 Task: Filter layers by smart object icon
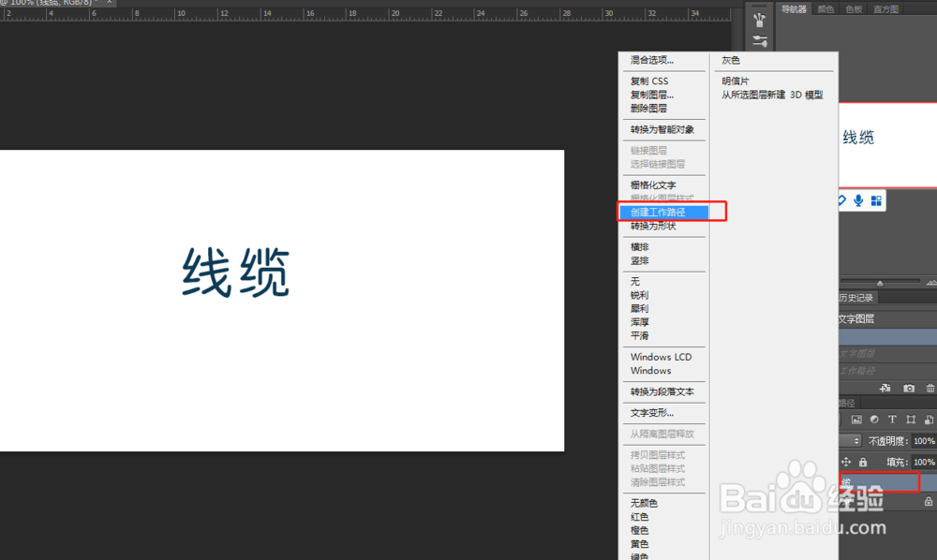click(x=929, y=420)
